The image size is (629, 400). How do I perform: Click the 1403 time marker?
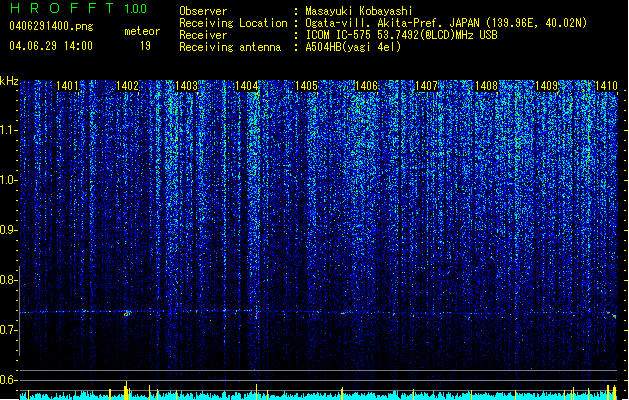click(x=187, y=86)
